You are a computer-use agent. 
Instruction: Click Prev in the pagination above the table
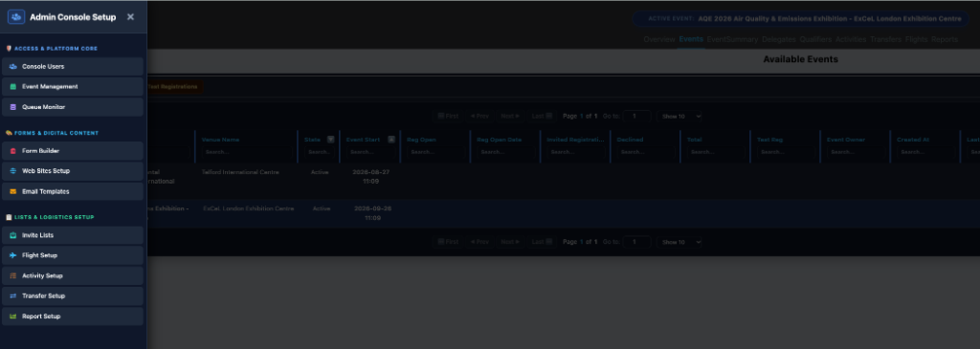tap(479, 116)
